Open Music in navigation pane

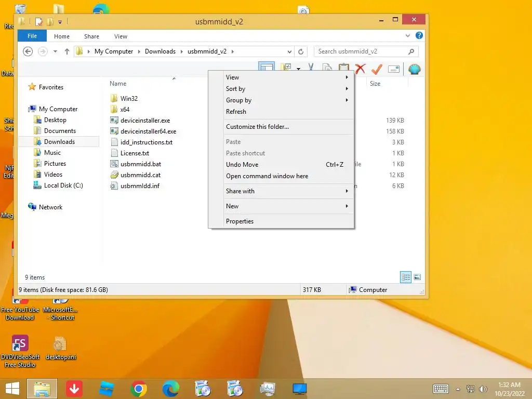click(52, 153)
